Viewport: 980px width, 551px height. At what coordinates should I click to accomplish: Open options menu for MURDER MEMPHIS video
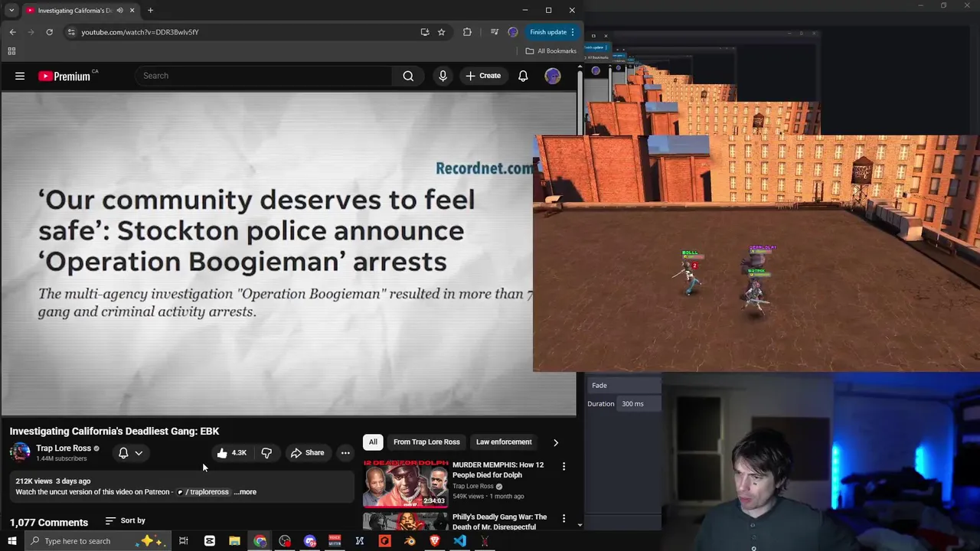point(564,466)
